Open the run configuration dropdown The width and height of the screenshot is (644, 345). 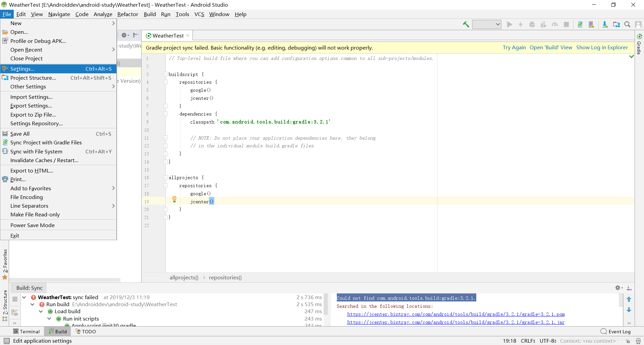(487, 24)
